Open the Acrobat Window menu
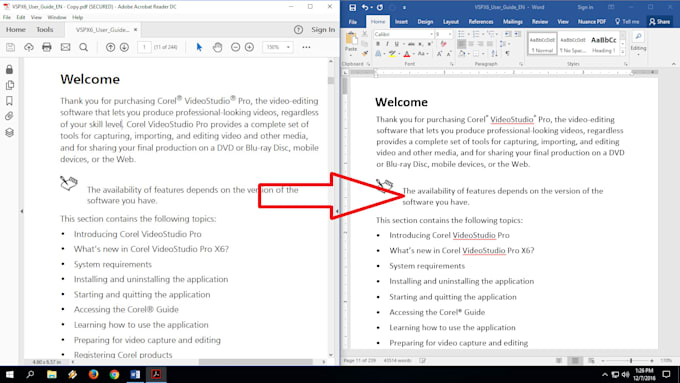 coord(57,17)
